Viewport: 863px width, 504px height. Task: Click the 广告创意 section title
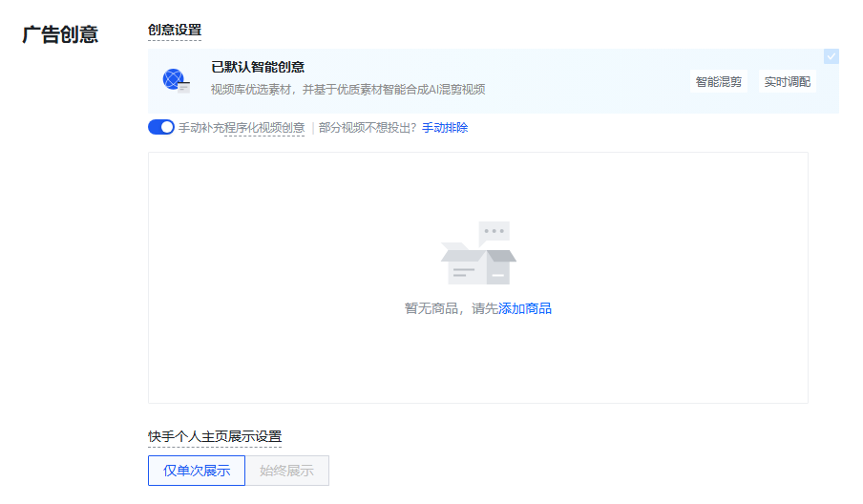(x=60, y=34)
